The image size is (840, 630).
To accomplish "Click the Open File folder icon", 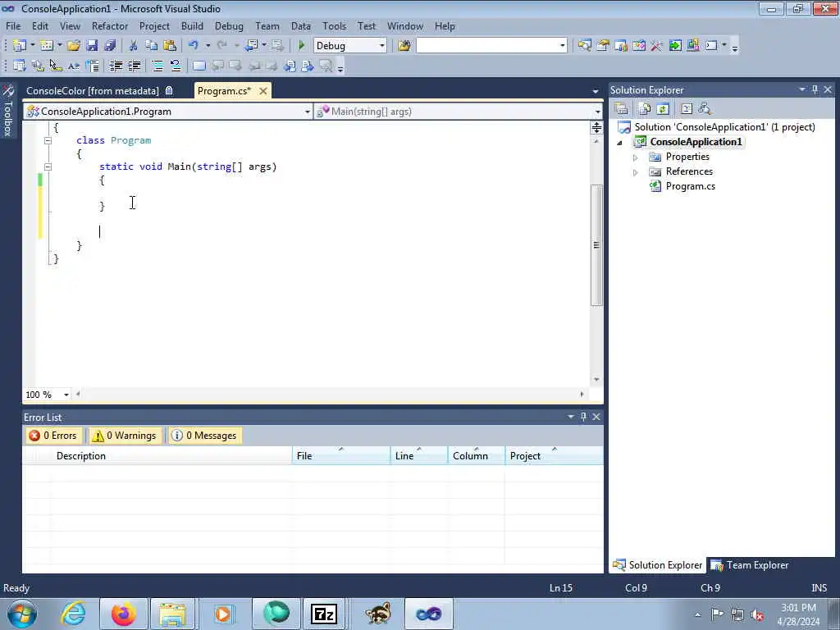I will [x=73, y=46].
